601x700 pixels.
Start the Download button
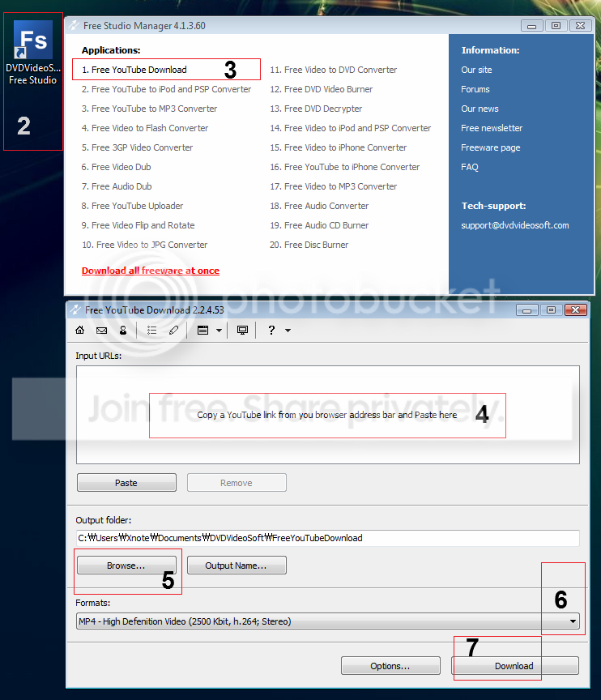(515, 666)
